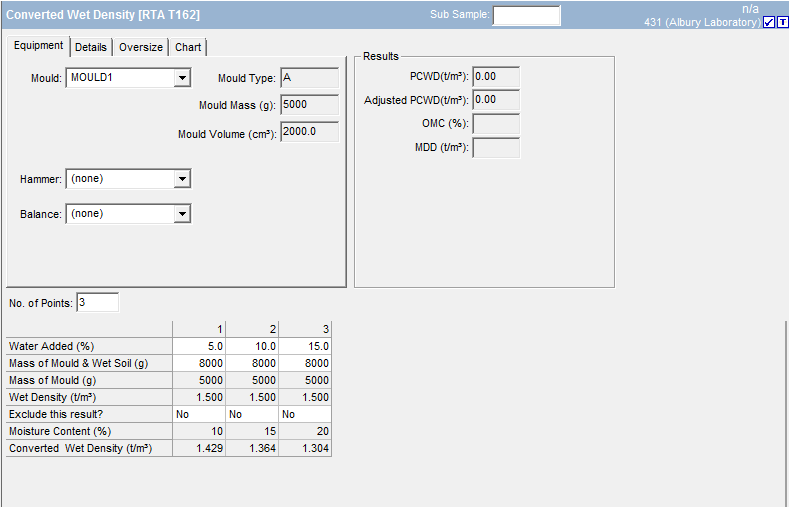The width and height of the screenshot is (789, 507).
Task: Click Mass of Mould cell for point 1
Action: [x=199, y=380]
